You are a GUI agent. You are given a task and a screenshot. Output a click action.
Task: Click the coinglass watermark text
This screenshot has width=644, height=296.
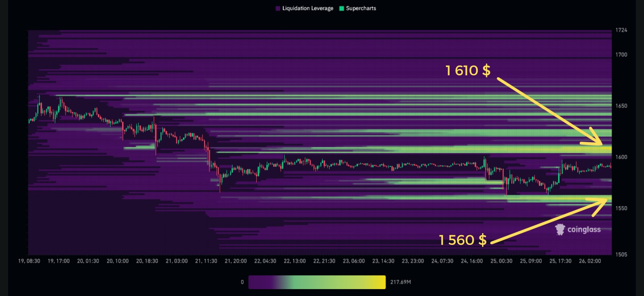coord(584,230)
